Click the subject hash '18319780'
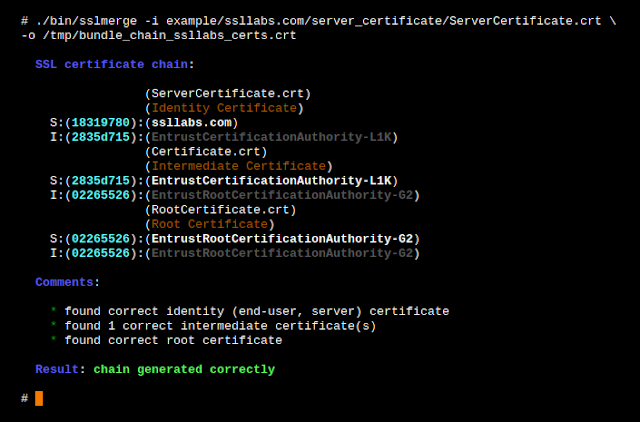The image size is (640, 422). pos(101,122)
